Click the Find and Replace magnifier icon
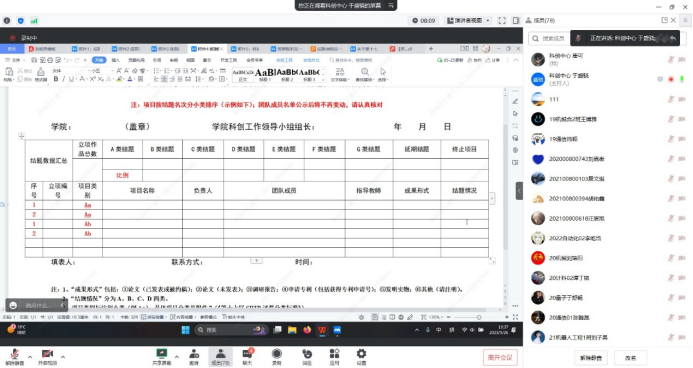This screenshot has width=693, height=368. 365,72
